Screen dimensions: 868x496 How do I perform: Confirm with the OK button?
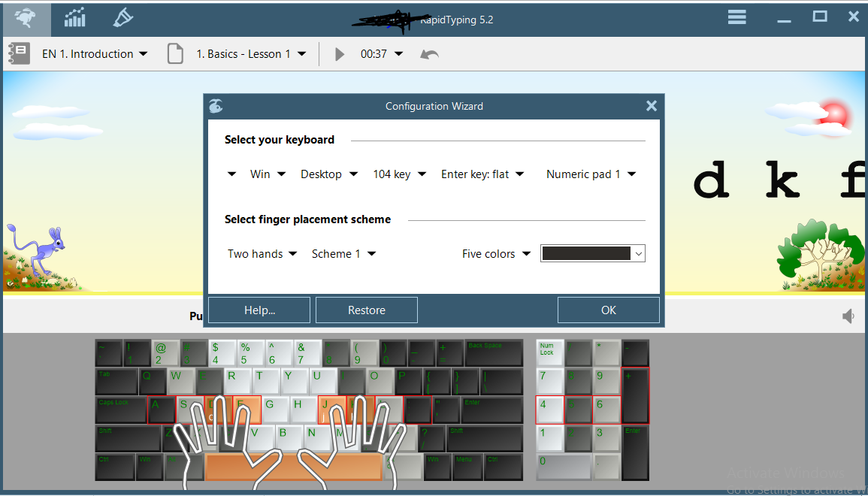tap(609, 310)
